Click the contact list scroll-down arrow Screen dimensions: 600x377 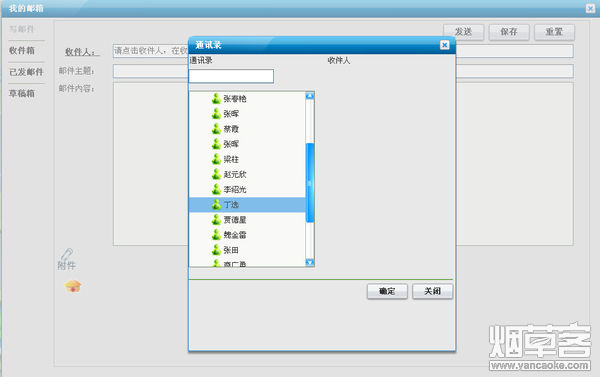click(310, 263)
